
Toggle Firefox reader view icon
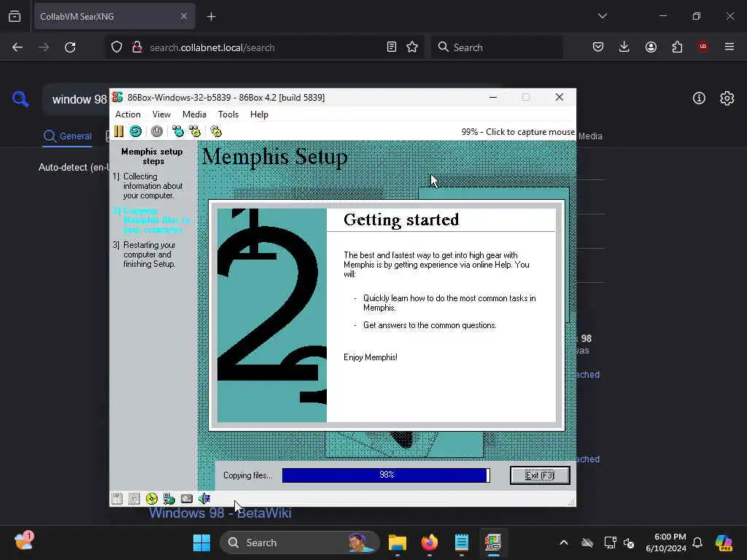click(x=391, y=47)
